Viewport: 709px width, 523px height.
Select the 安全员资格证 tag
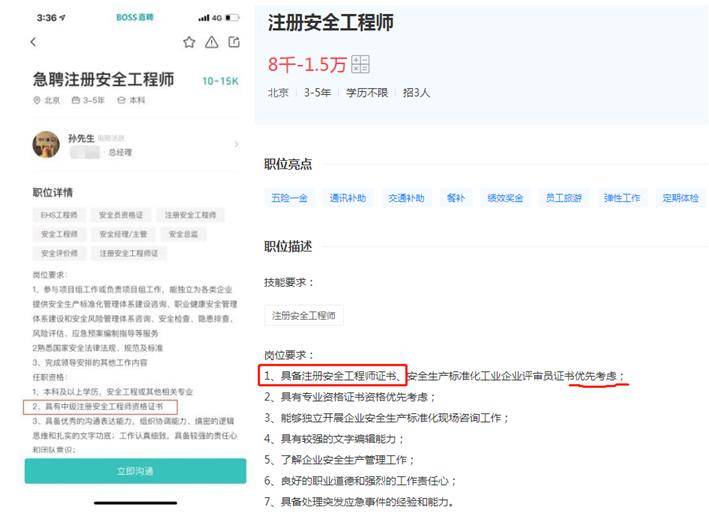pyautogui.click(x=121, y=215)
